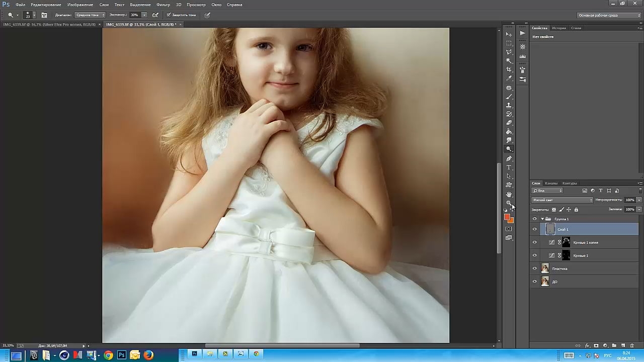
Task: Toggle the Protect Tones checkbox
Action: pos(169,15)
